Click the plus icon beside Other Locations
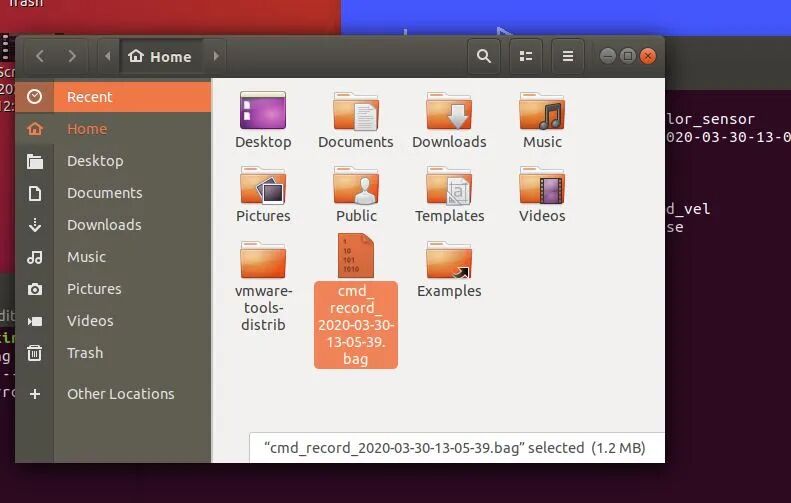 coord(34,394)
